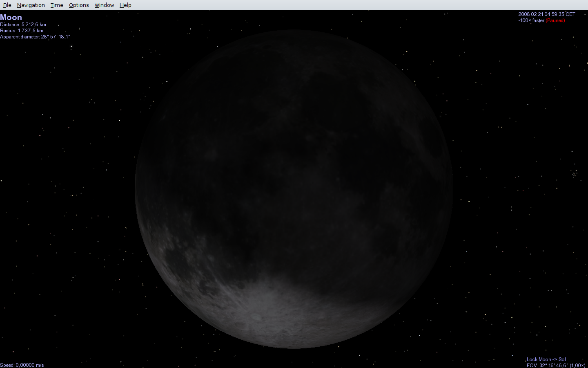This screenshot has width=588, height=368.
Task: Click the dark center of the Moon
Action: pos(294,189)
